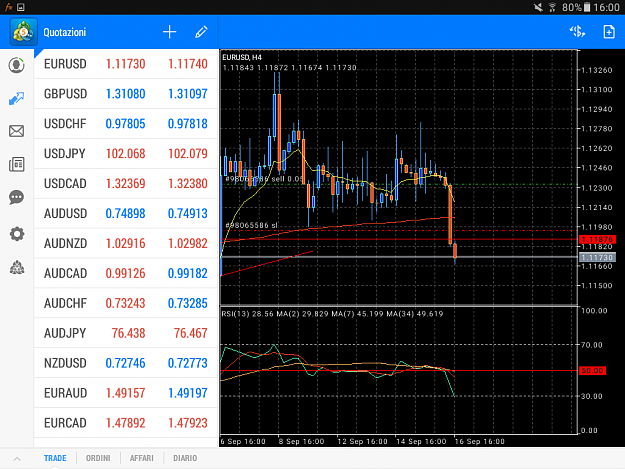
Task: Tap the red 1.11876 price label
Action: coord(597,239)
